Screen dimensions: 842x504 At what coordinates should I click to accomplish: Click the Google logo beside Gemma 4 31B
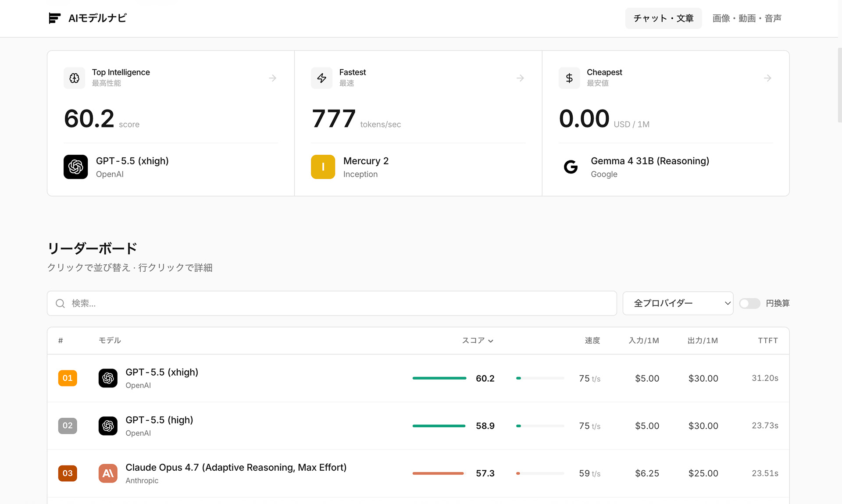coord(571,167)
